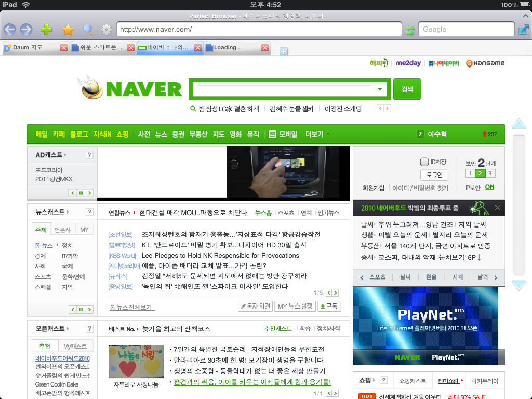Click the AD캐스트 help question mark
Image resolution: width=532 pixels, height=399 pixels.
coord(89,155)
